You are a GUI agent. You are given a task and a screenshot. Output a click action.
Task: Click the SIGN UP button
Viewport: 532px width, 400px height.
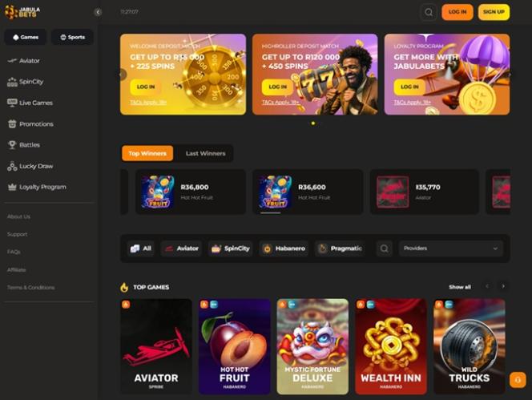(494, 12)
